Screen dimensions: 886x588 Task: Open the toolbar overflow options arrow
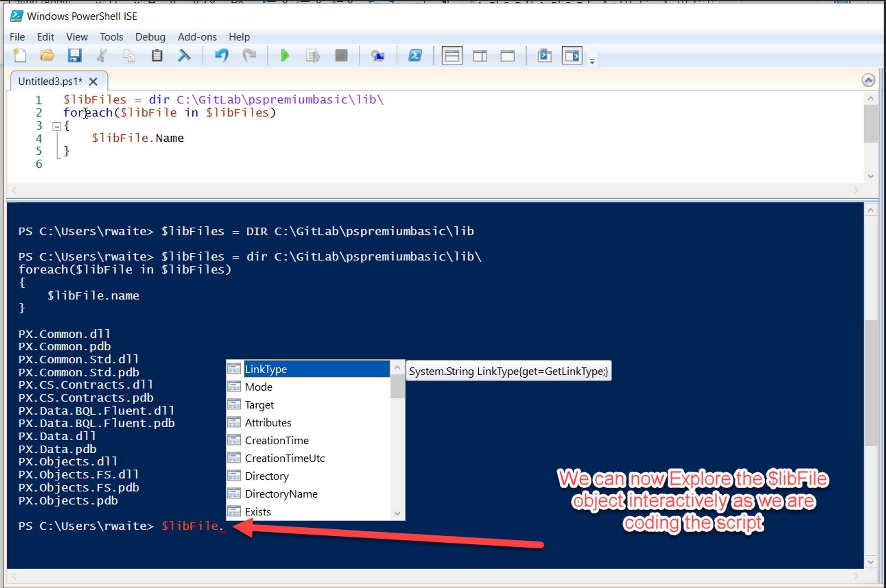pyautogui.click(x=592, y=61)
